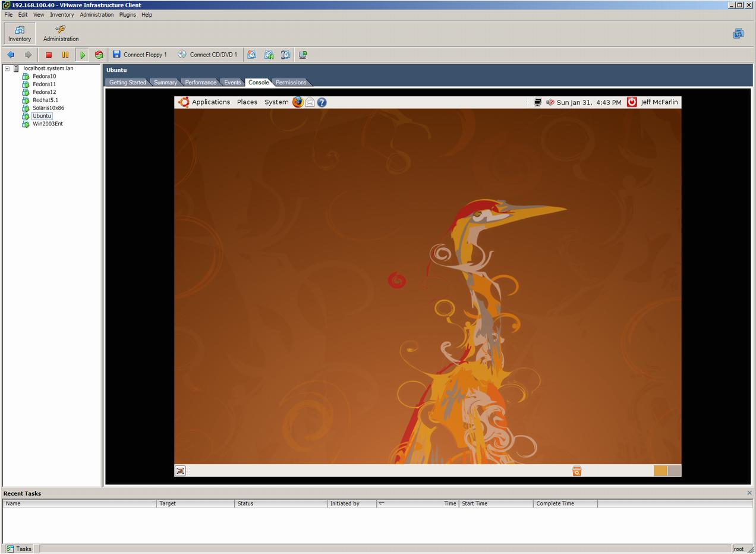The height and width of the screenshot is (554, 756).
Task: Power off VM with red stop button
Action: click(49, 55)
